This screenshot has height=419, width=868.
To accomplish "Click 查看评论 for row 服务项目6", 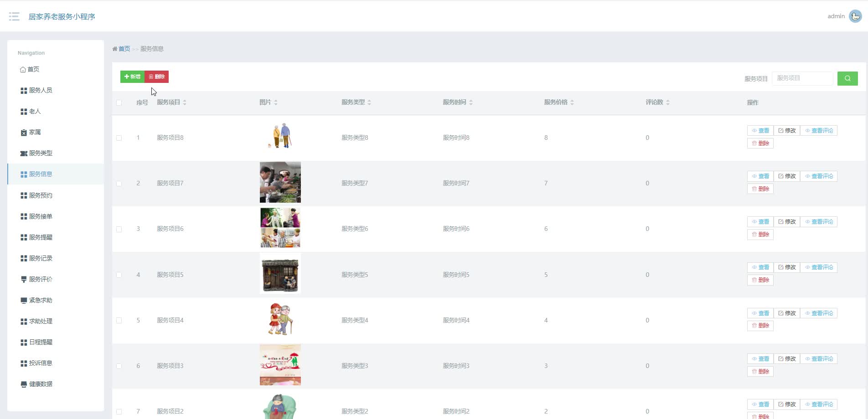I will (x=819, y=222).
